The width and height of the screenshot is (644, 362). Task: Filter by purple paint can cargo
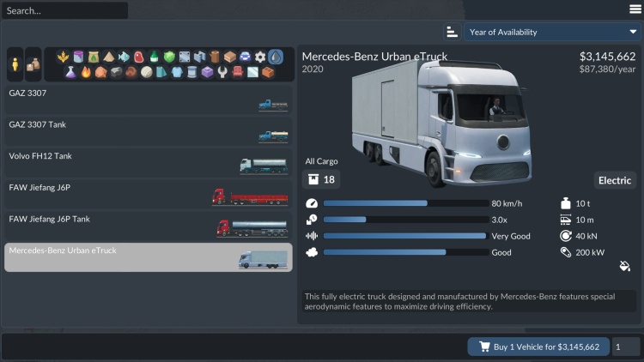(78, 57)
